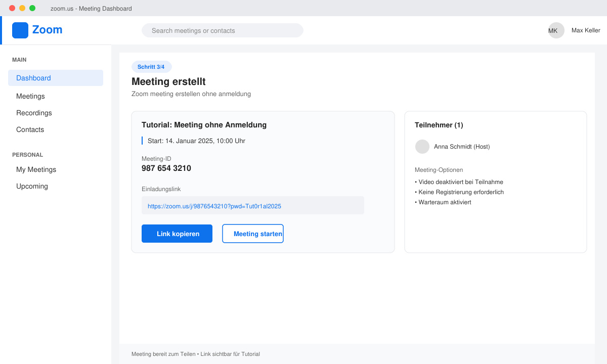Maximize the window with the green button
607x364 pixels.
click(x=32, y=8)
